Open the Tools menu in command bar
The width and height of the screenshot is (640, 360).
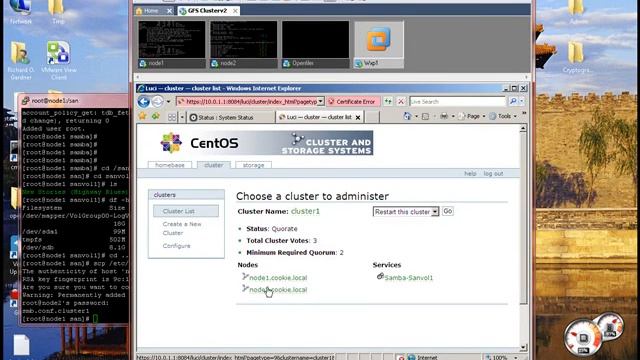click(x=503, y=116)
